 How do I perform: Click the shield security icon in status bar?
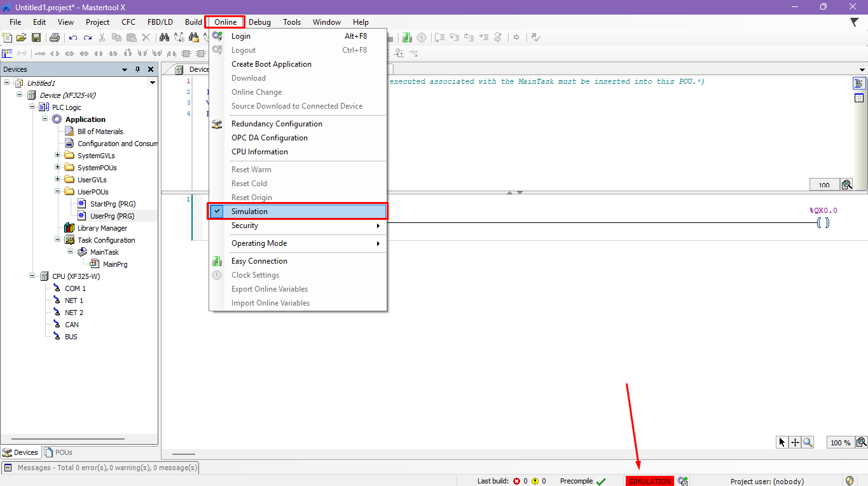(x=849, y=481)
